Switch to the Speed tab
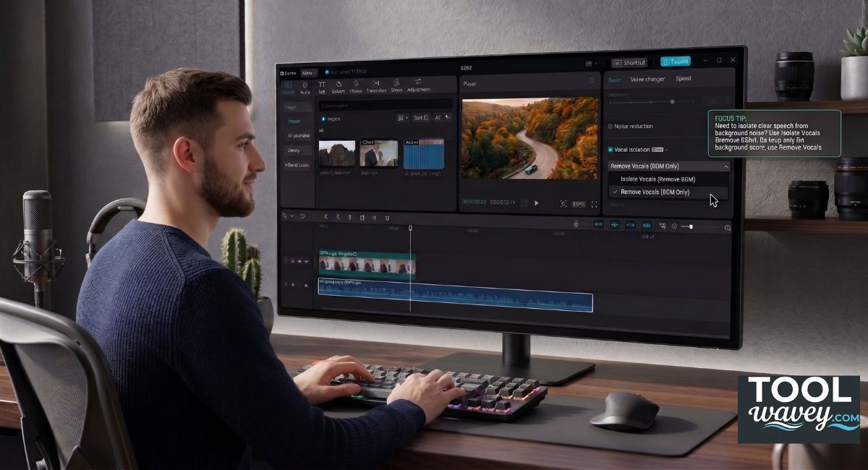This screenshot has height=470, width=868. pos(684,78)
